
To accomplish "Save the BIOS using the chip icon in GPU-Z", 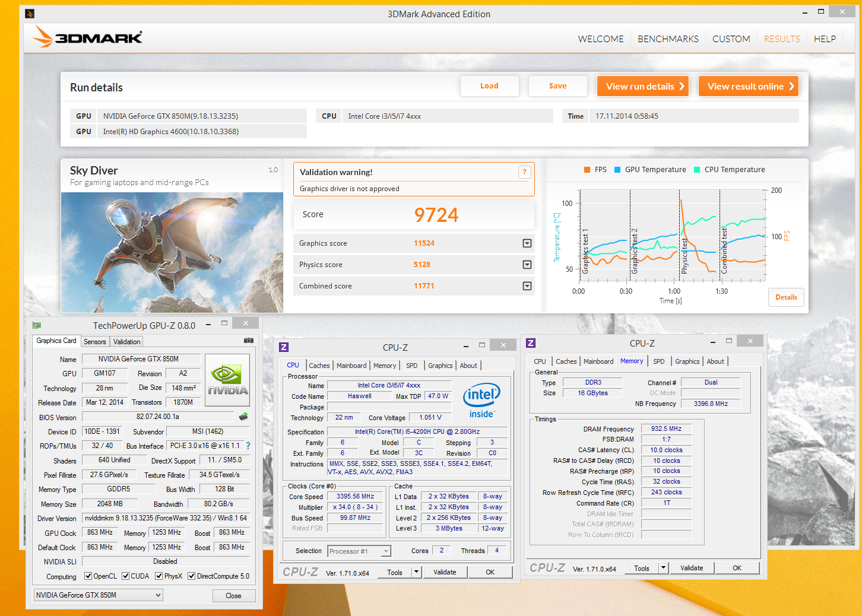I will (x=243, y=417).
